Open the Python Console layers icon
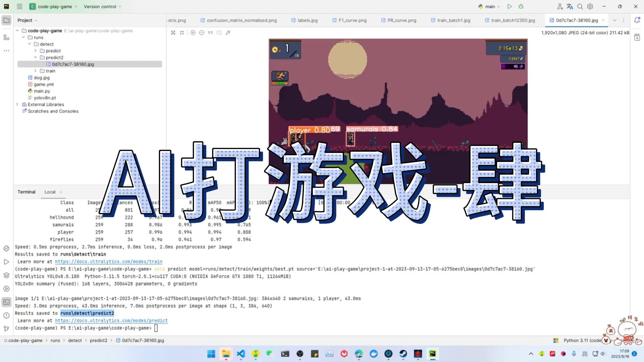This screenshot has width=644, height=362. pyautogui.click(x=6, y=275)
